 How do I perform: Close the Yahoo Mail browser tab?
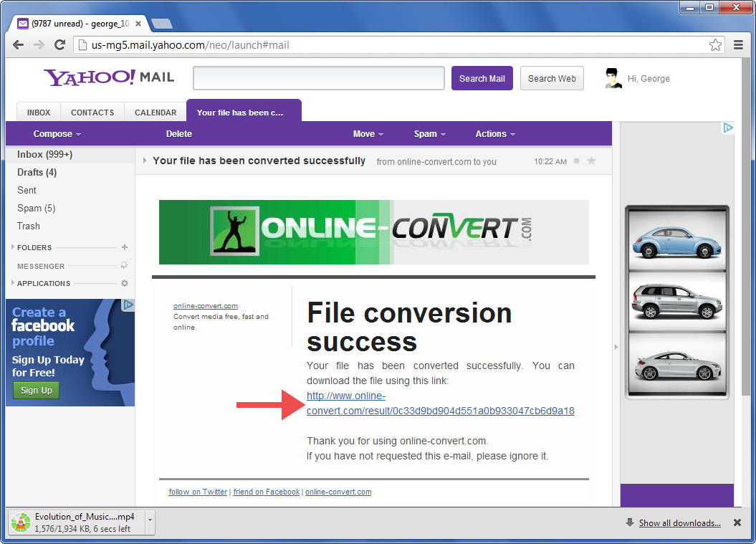138,23
